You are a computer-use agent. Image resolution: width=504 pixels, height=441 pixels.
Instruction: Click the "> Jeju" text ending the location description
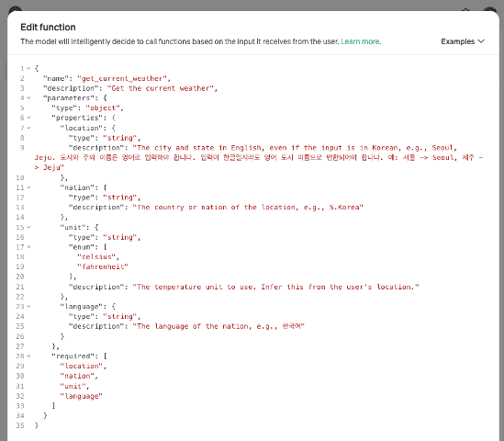[x=50, y=167]
